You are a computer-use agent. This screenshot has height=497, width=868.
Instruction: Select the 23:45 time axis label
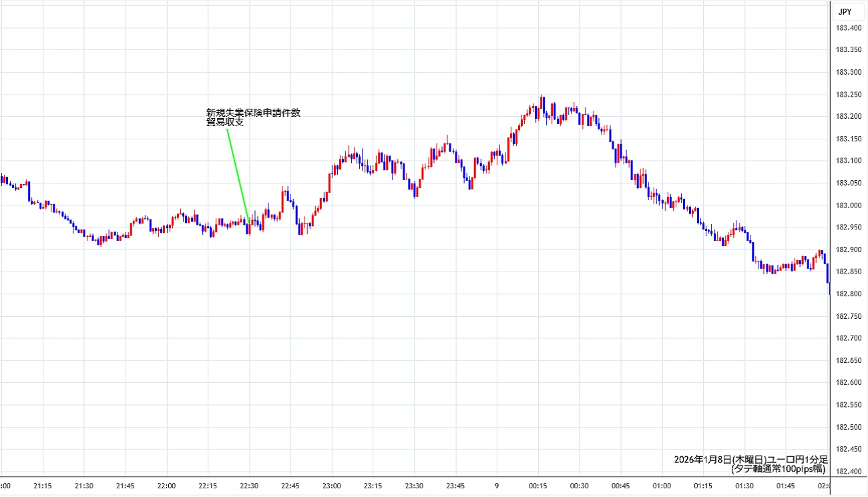[455, 485]
